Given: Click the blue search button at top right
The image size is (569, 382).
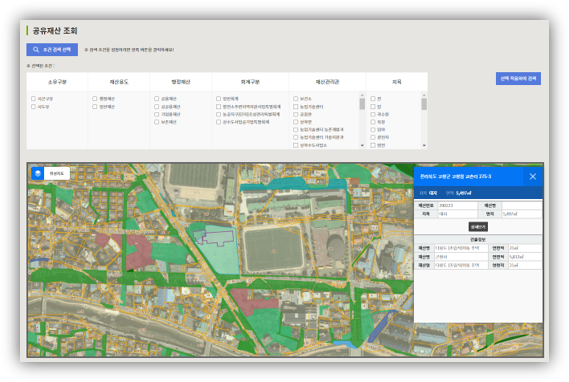Looking at the screenshot, I should tap(518, 79).
